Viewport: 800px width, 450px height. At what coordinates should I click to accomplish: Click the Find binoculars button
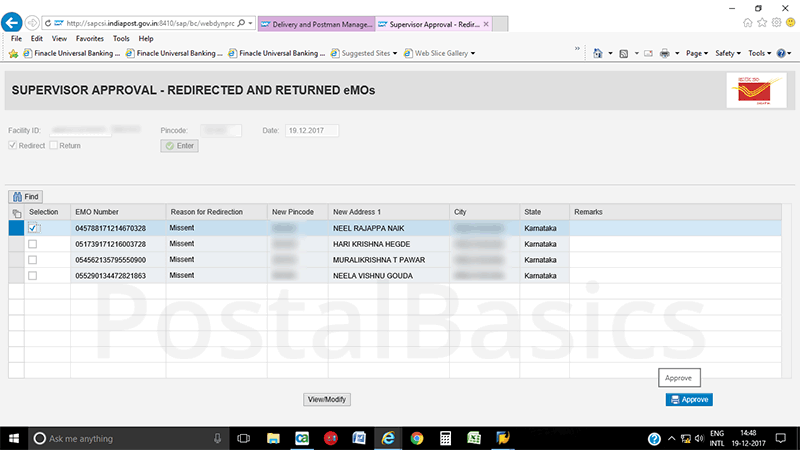click(x=26, y=197)
